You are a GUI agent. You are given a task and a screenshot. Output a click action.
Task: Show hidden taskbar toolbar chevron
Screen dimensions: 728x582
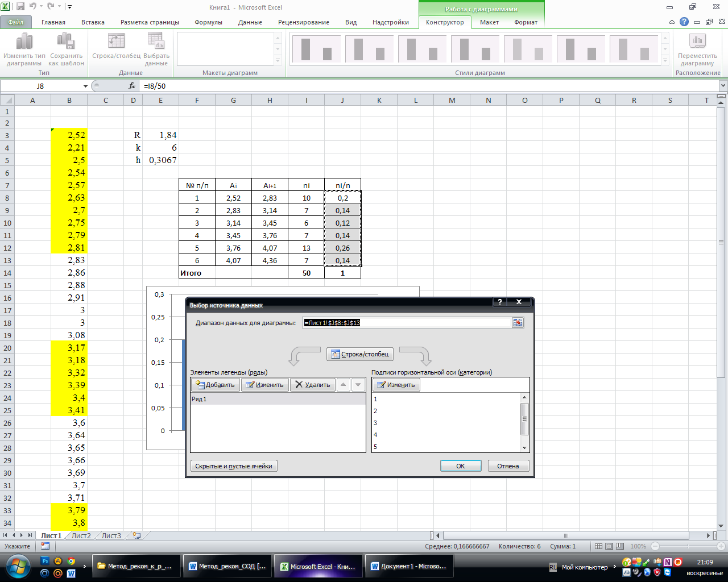pyautogui.click(x=84, y=566)
